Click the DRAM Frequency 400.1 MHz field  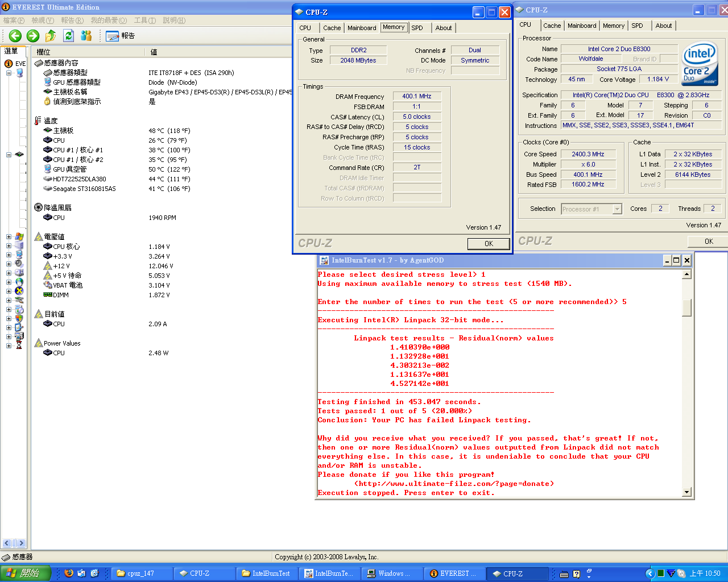(x=417, y=96)
